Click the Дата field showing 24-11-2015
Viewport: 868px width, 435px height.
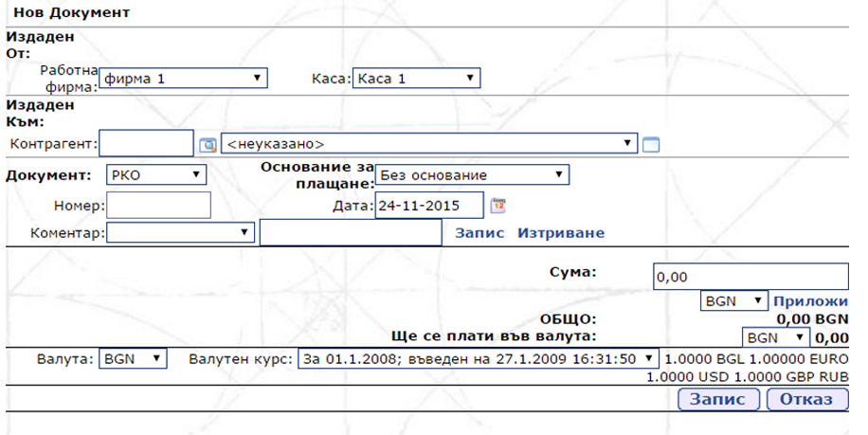[429, 206]
